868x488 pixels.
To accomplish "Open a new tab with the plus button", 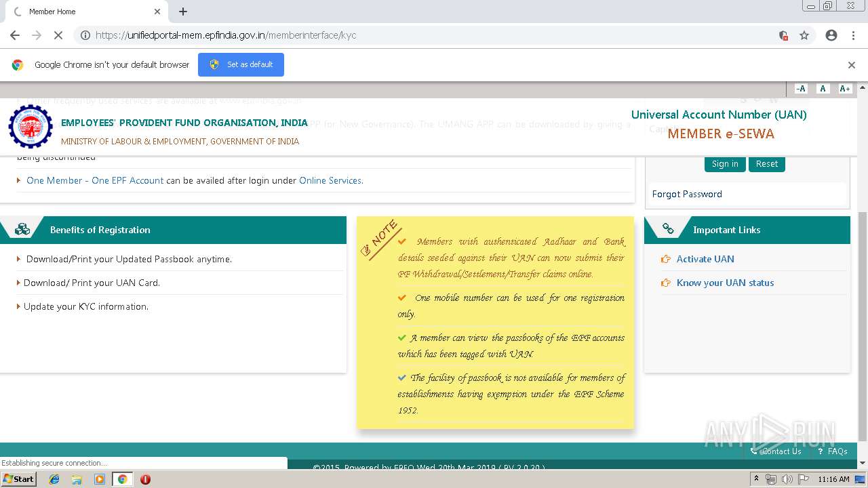I will click(x=183, y=12).
